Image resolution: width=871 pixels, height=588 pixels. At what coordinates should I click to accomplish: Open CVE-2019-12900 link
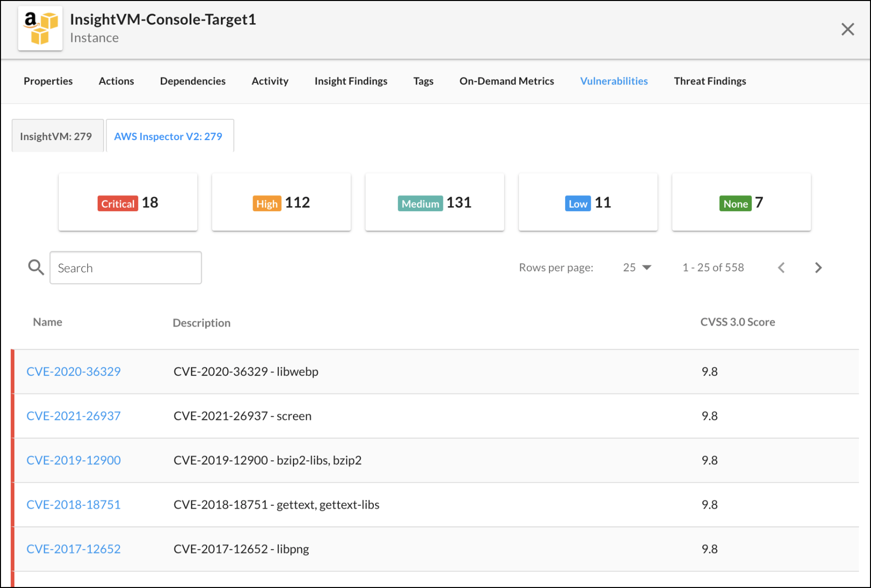click(x=73, y=460)
